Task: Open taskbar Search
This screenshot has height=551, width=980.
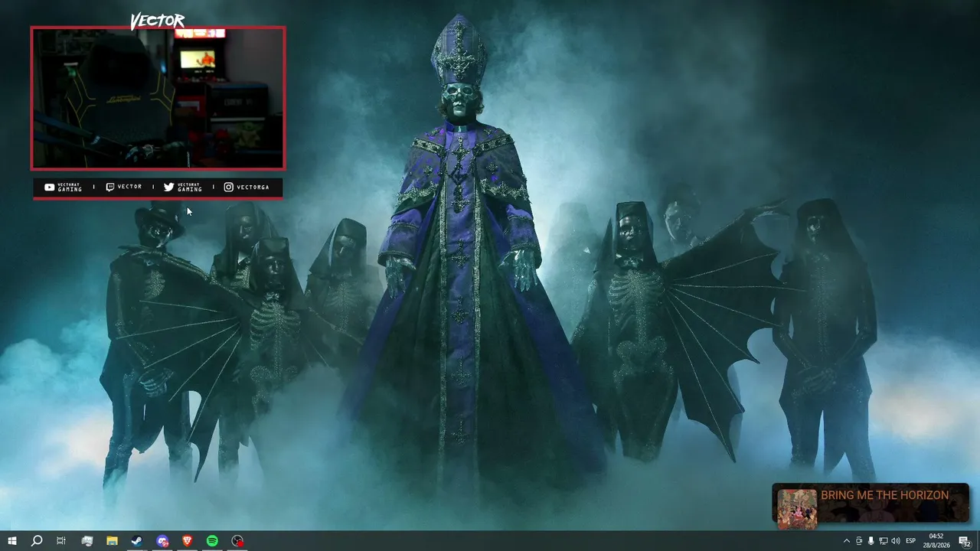Action: (x=36, y=541)
